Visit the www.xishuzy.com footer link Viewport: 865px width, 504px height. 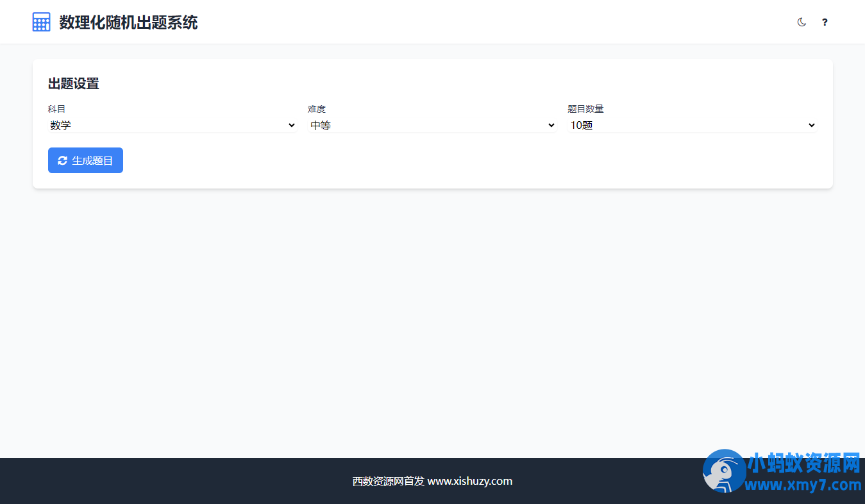click(x=469, y=481)
